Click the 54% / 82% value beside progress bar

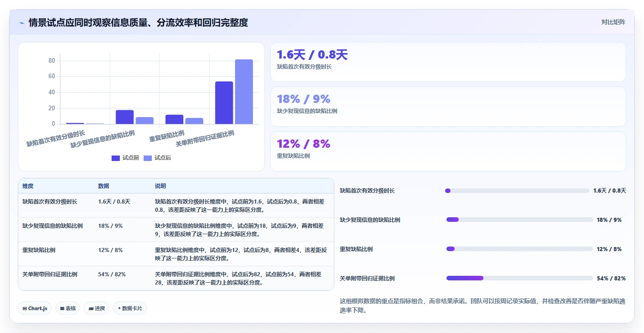[611, 278]
